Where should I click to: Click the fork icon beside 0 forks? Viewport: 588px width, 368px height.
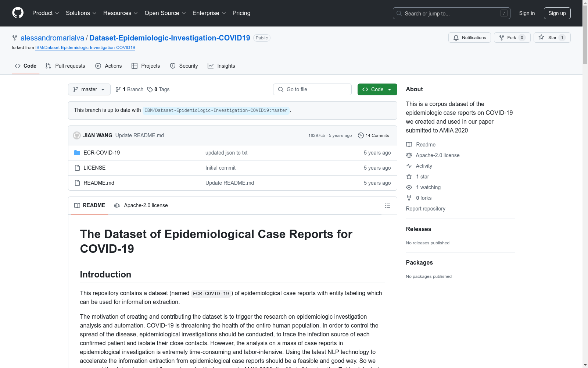[409, 198]
